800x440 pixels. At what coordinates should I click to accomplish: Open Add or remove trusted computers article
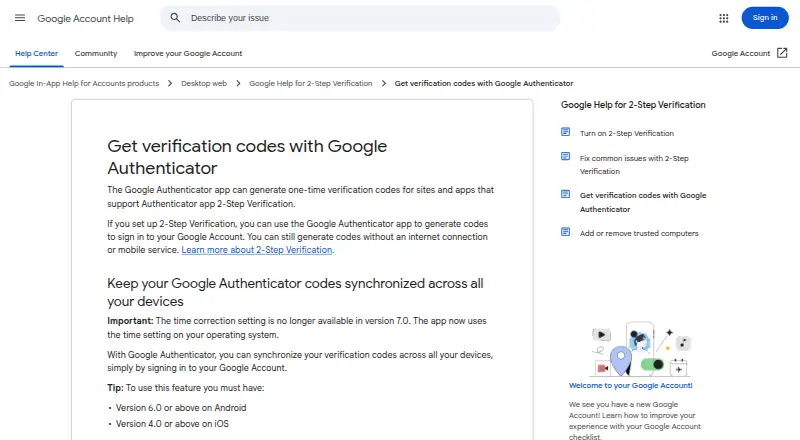(x=639, y=233)
